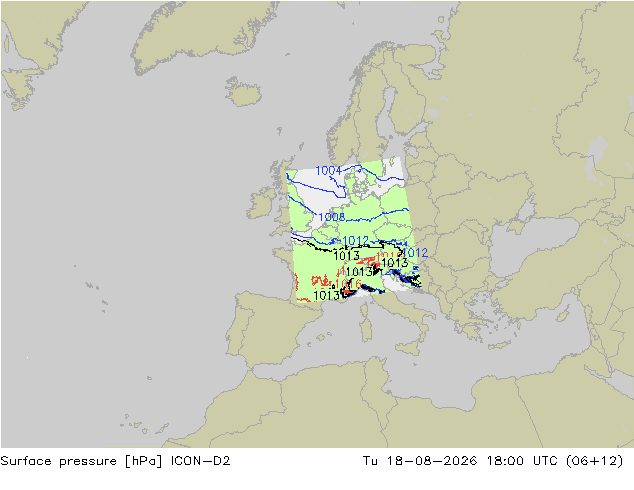634x490 pixels.
Task: Click the blue 1008 isobar label
Action: (x=332, y=217)
